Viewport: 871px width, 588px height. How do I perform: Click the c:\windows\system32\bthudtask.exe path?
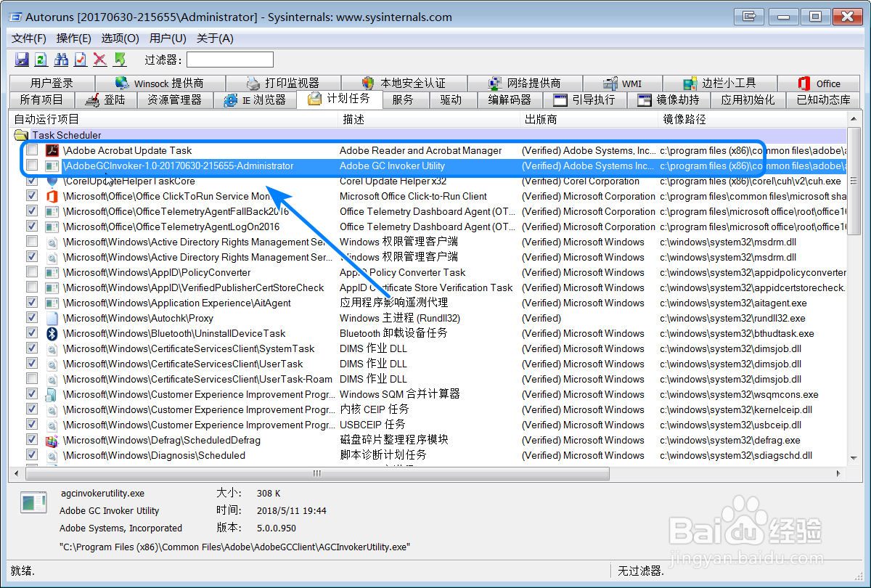tap(737, 333)
